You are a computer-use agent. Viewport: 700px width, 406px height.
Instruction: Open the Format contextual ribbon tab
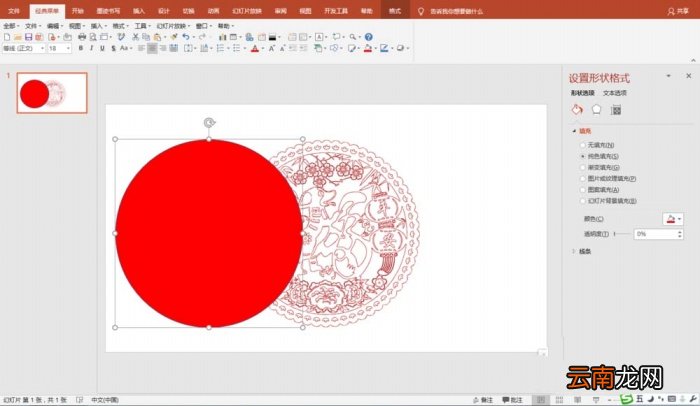coord(395,11)
